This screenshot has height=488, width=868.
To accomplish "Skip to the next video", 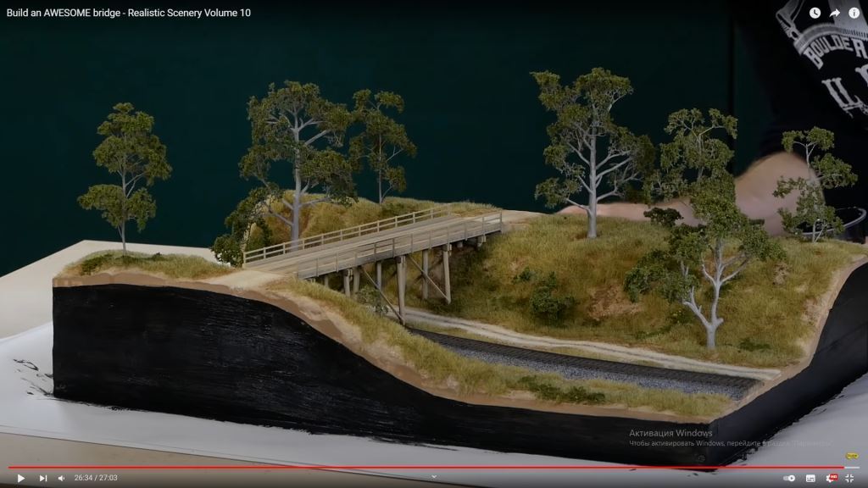I will click(x=42, y=478).
